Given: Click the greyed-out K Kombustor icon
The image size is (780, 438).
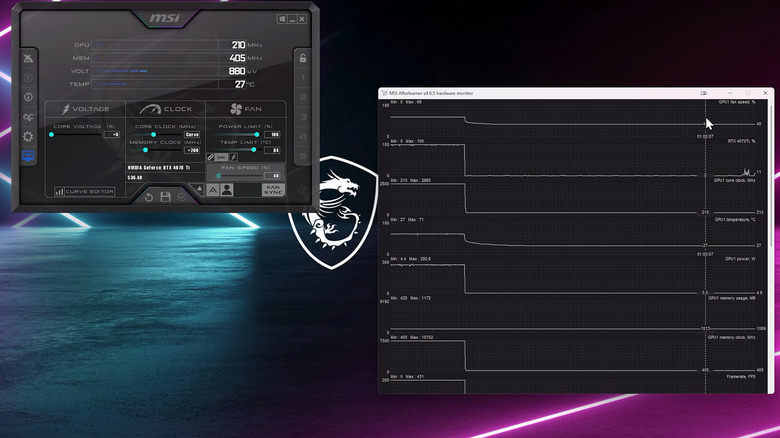Looking at the screenshot, I should pos(28,78).
